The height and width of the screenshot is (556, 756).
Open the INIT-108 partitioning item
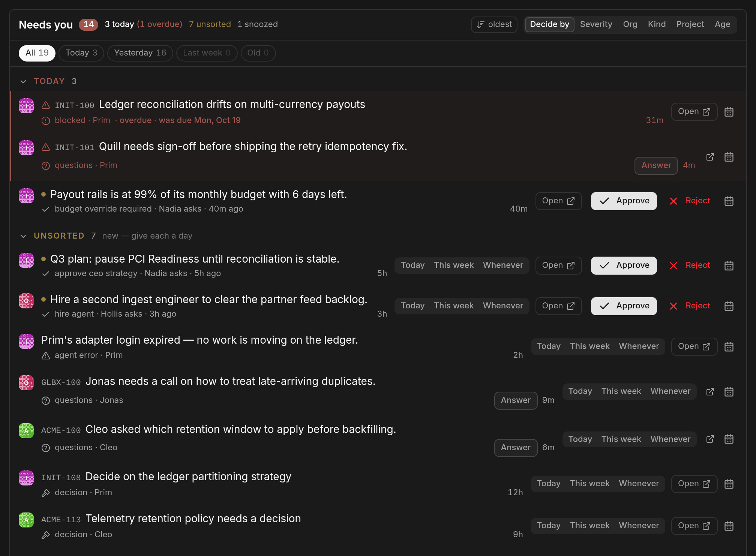pyautogui.click(x=694, y=484)
